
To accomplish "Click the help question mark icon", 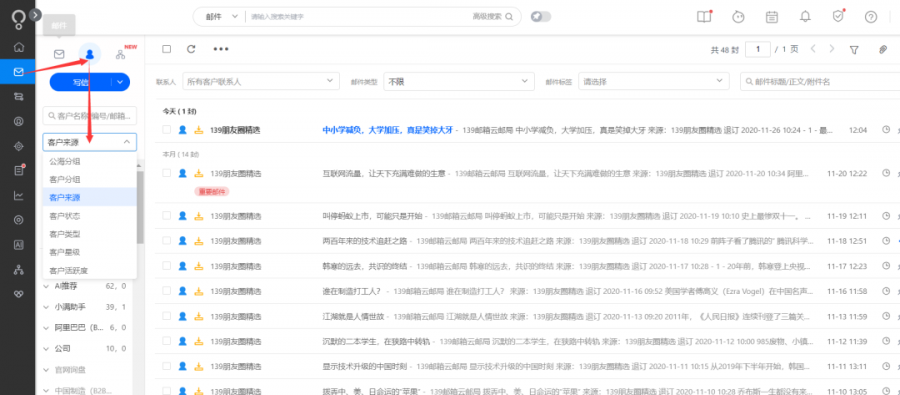I will click(871, 17).
